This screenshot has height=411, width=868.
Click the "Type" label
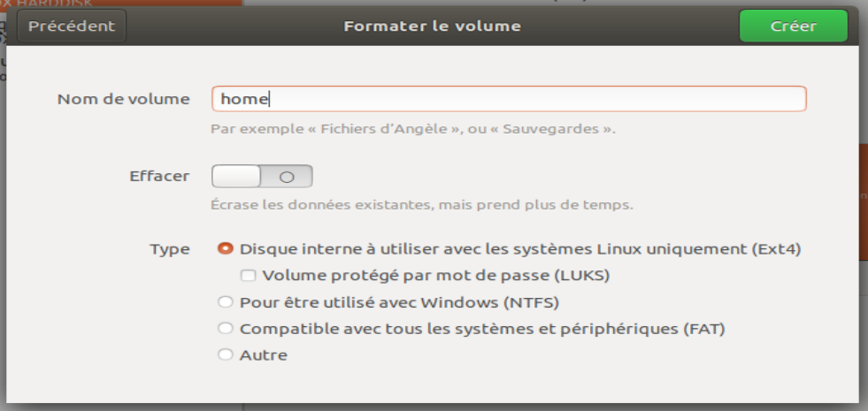tap(170, 249)
